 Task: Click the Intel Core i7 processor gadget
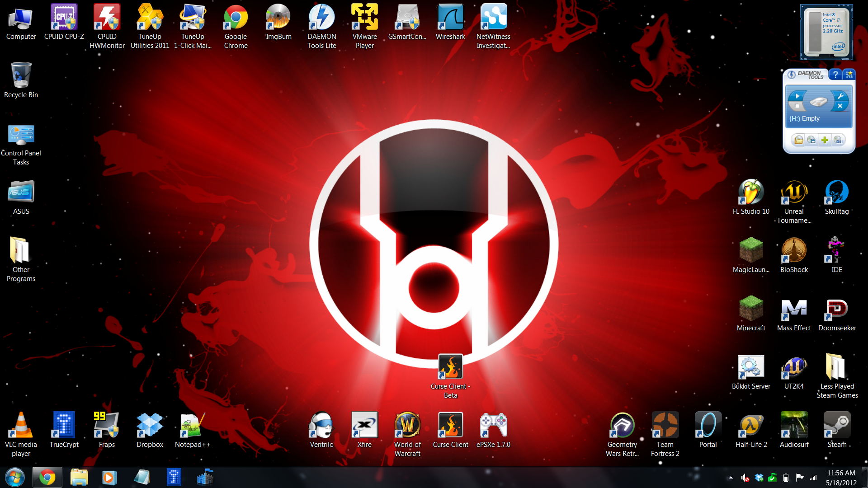click(826, 33)
